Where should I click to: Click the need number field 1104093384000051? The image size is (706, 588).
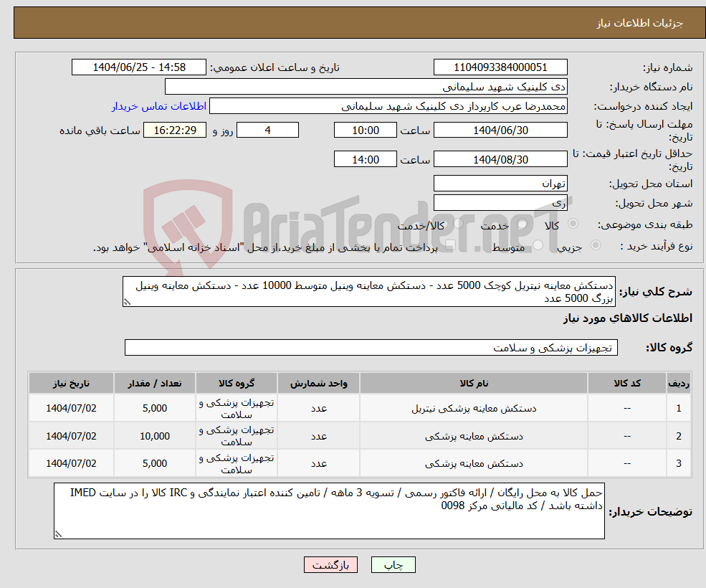[x=500, y=67]
